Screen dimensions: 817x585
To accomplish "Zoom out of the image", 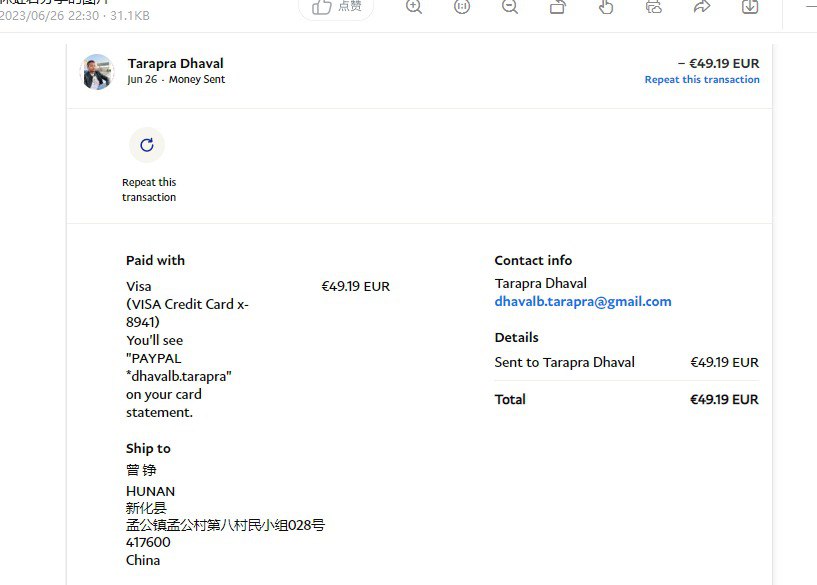I will click(510, 7).
